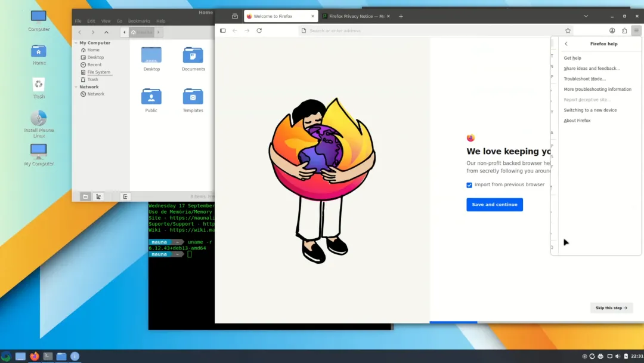Toggle sidebar visibility button in file manager
This screenshot has width=644, height=363.
point(125,196)
